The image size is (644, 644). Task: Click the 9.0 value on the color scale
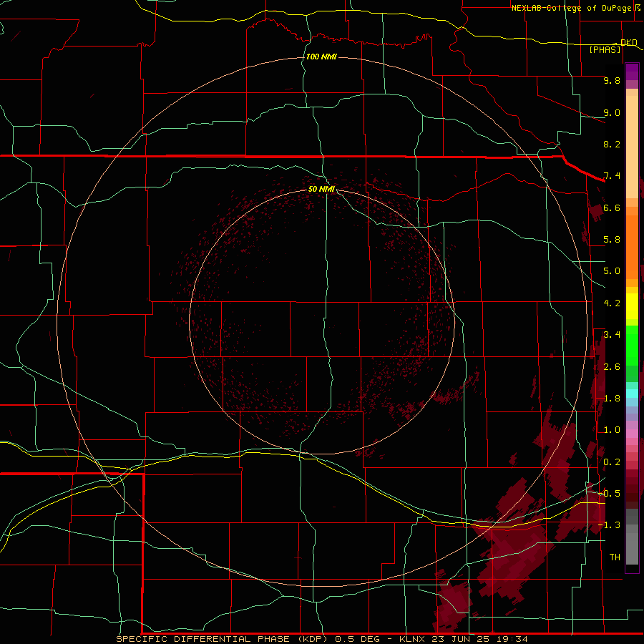point(612,112)
